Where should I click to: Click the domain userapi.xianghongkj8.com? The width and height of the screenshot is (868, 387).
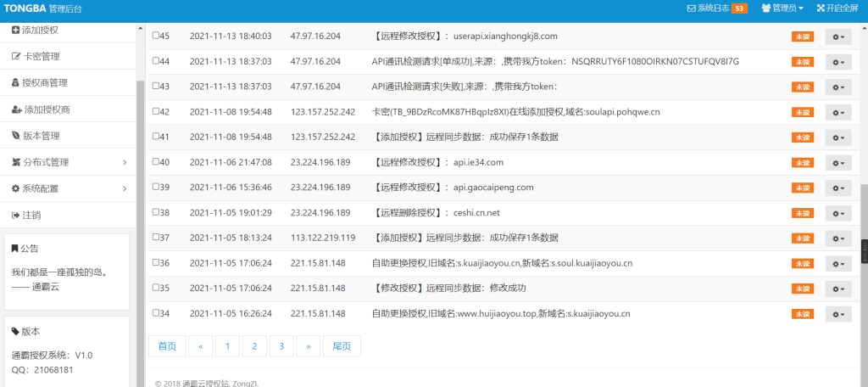click(x=505, y=36)
